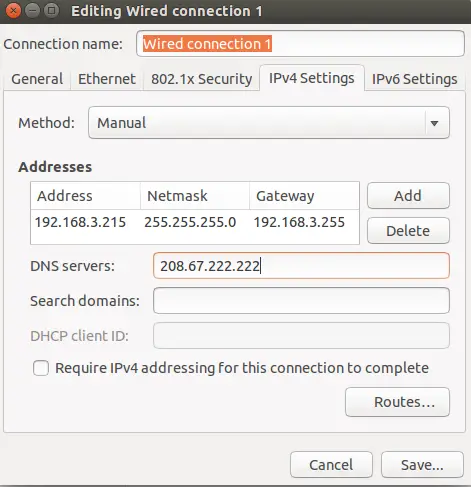Select the IPv4 Settings tab
The height and width of the screenshot is (487, 471).
coord(312,78)
